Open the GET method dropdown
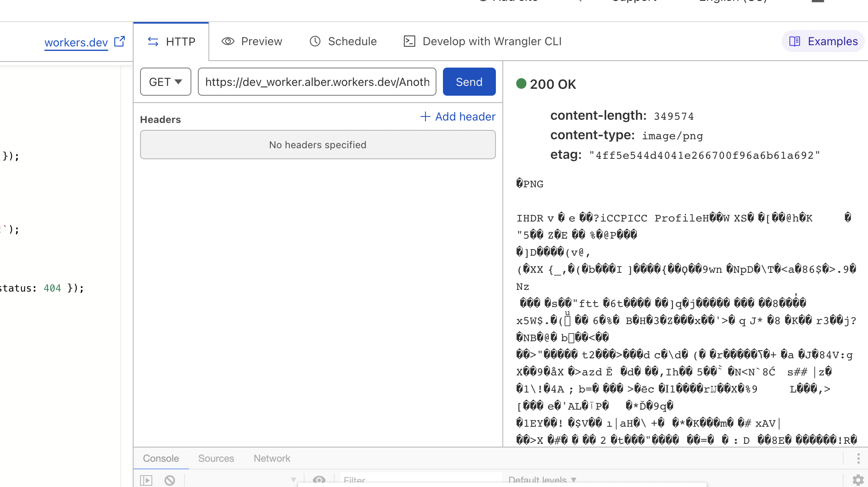 click(x=166, y=82)
